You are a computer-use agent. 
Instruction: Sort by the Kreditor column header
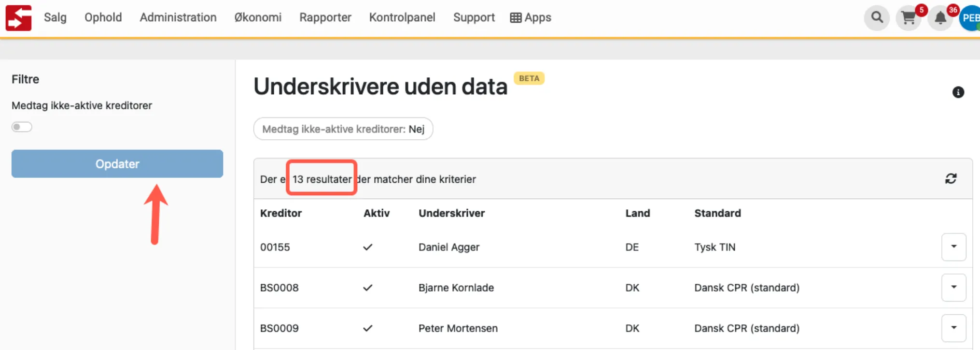click(281, 213)
